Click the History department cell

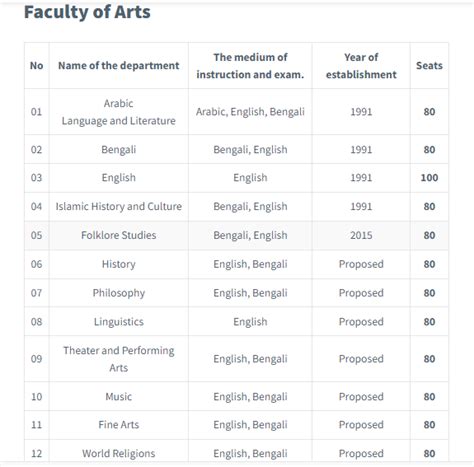[119, 264]
